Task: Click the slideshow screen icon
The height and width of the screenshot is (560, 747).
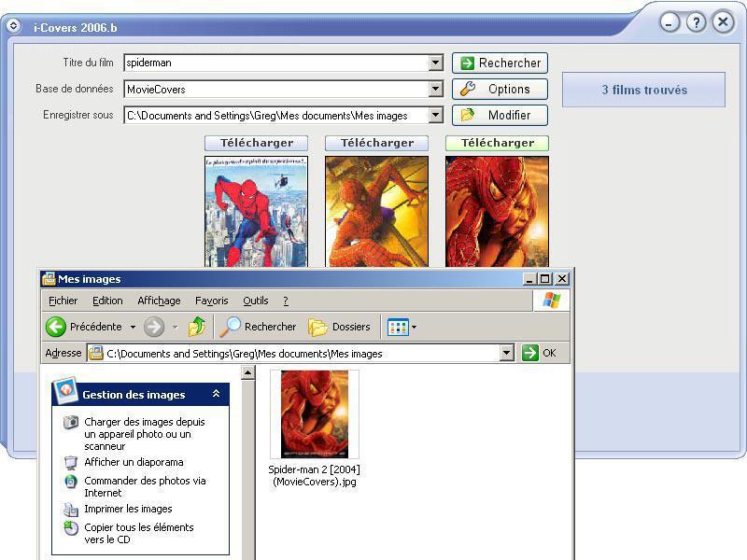Action: tap(71, 462)
